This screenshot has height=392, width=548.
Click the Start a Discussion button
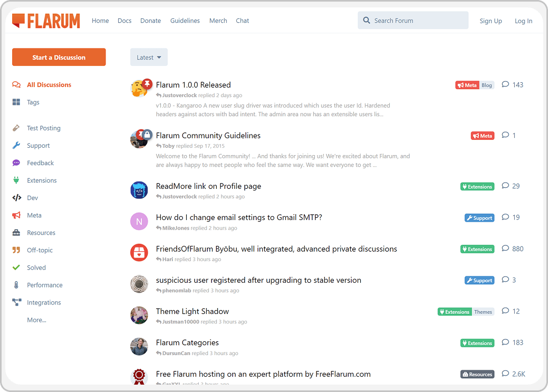coord(59,57)
